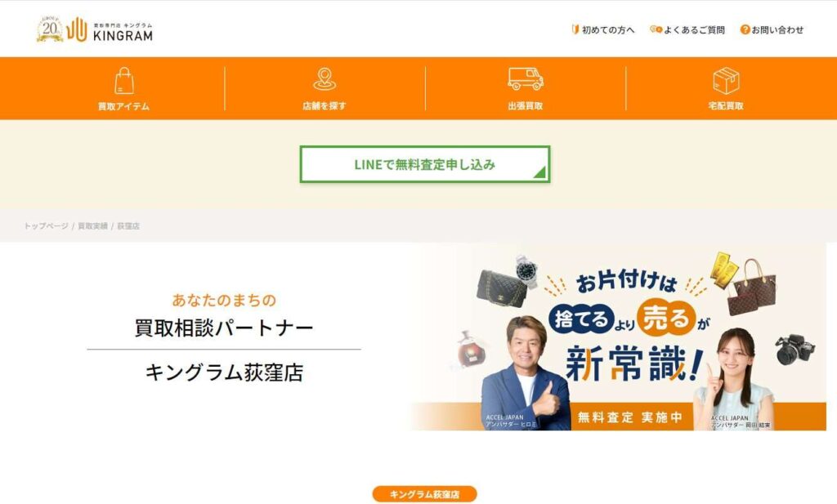Click the FAQ speech bubble icon
This screenshot has width=837, height=504.
656,29
